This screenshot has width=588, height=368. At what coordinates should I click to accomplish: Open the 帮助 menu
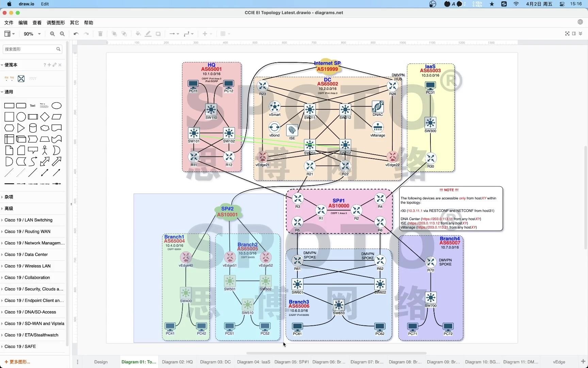coord(88,22)
